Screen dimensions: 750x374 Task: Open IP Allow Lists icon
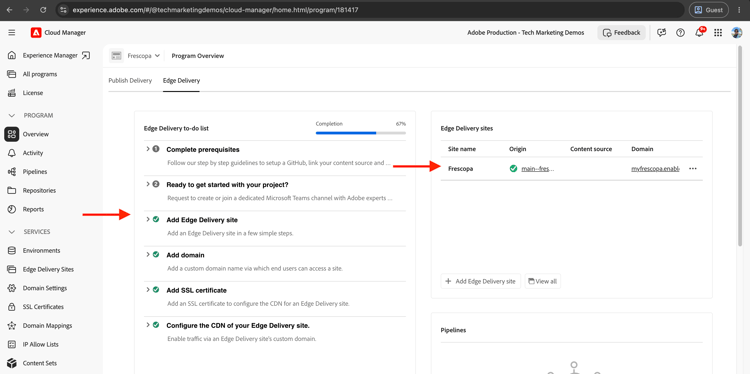tap(12, 344)
